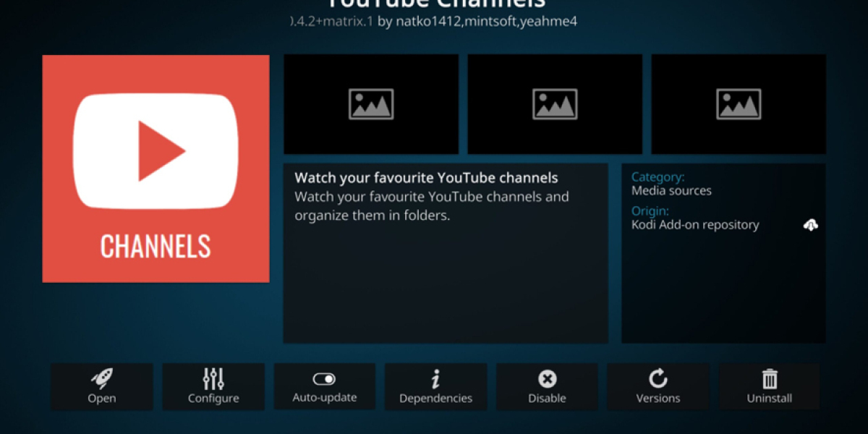
Task: Open the middle screenshot placeholder thumbnail
Action: (x=555, y=104)
